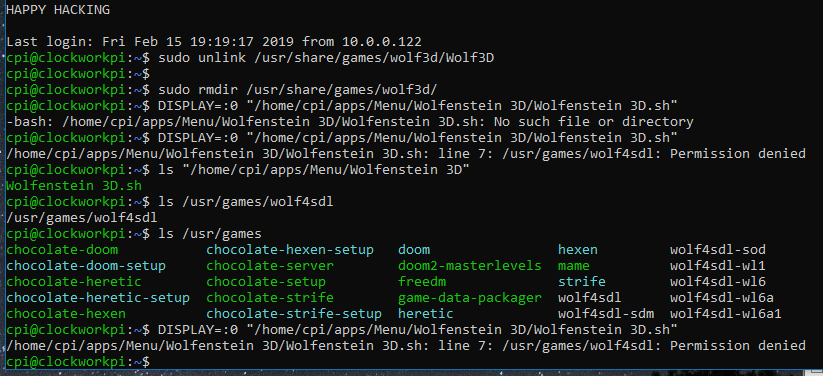Click the 'mame' entry in listing

click(574, 266)
